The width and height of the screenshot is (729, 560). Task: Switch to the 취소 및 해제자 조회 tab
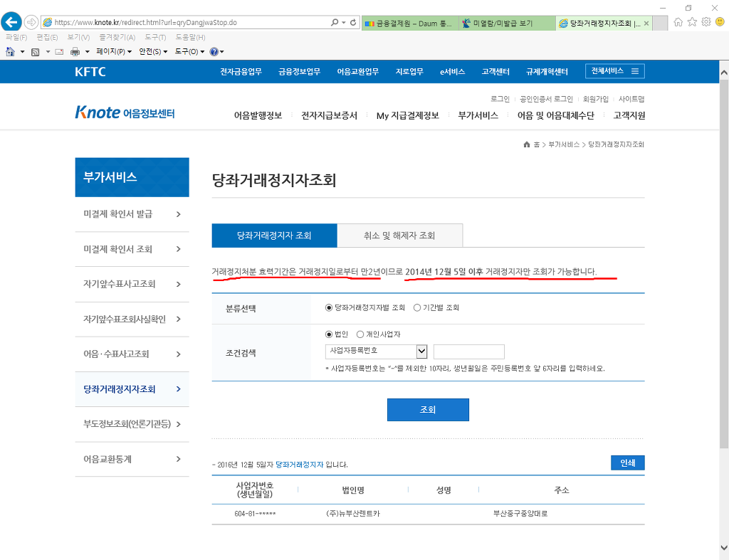399,236
